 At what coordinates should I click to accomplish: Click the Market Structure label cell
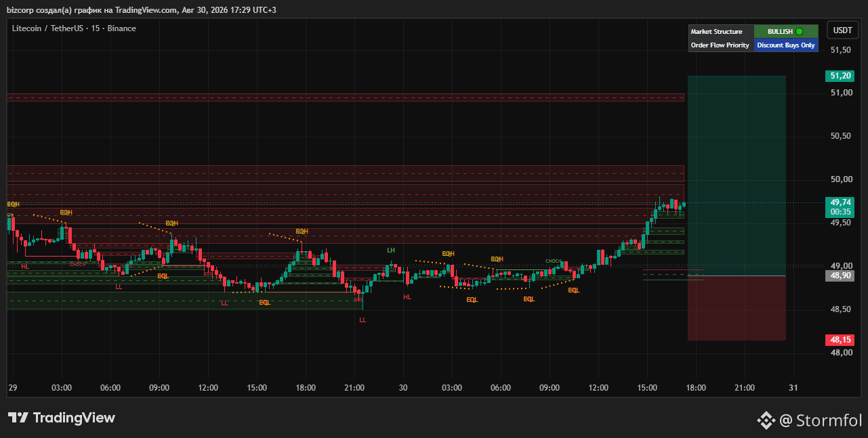(721, 32)
